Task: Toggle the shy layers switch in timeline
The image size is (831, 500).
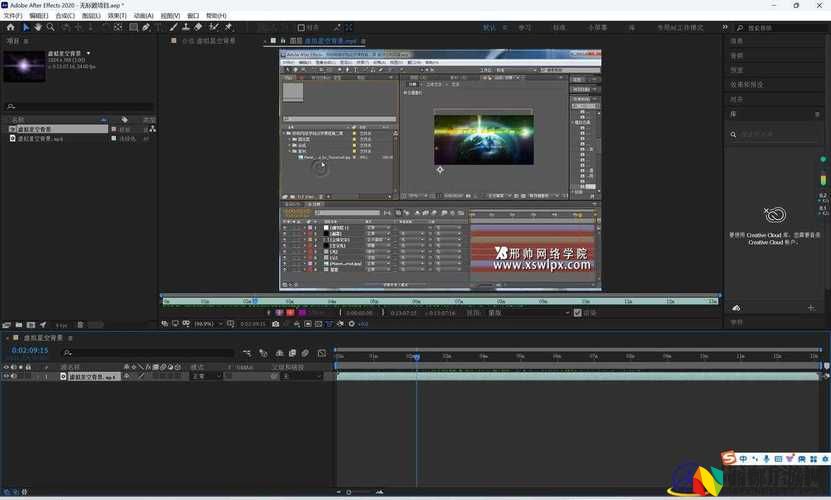Action: pyautogui.click(x=279, y=353)
